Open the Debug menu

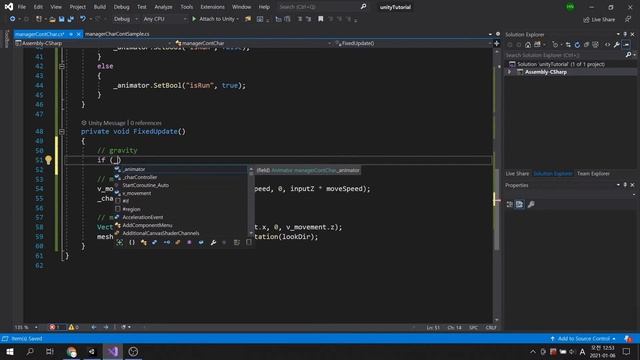pos(121,7)
